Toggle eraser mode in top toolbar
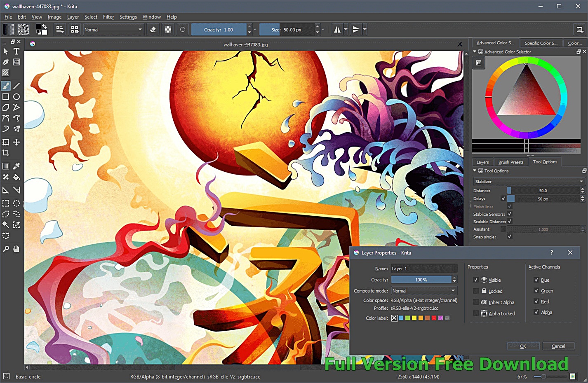This screenshot has width=588, height=383. (153, 30)
